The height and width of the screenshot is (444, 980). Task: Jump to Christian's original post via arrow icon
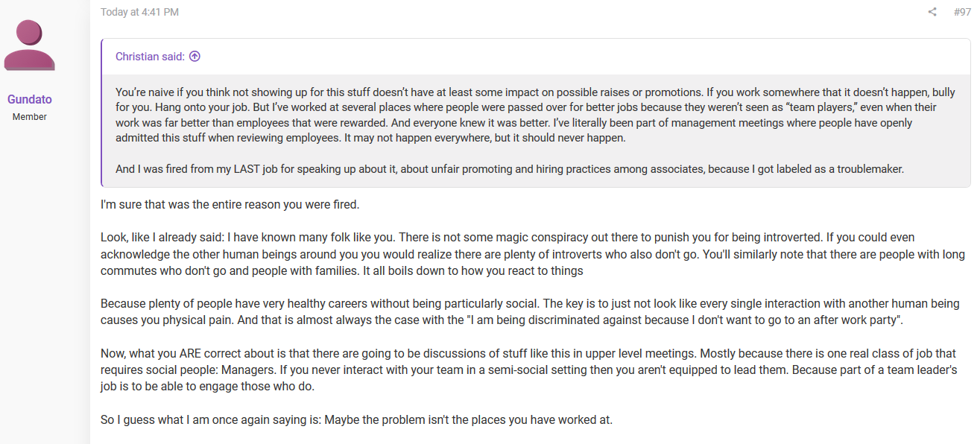coord(195,57)
